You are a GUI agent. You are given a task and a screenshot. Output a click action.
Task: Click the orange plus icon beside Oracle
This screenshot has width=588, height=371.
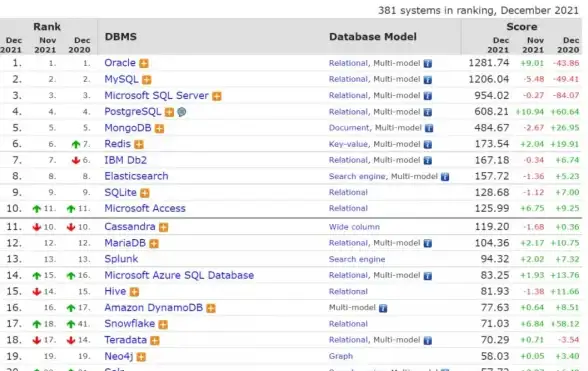point(144,63)
